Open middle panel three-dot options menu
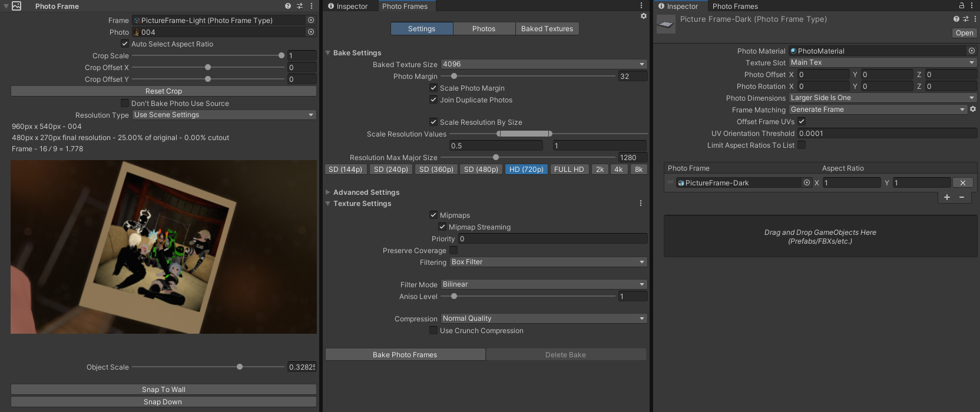This screenshot has height=412, width=980. [x=641, y=5]
